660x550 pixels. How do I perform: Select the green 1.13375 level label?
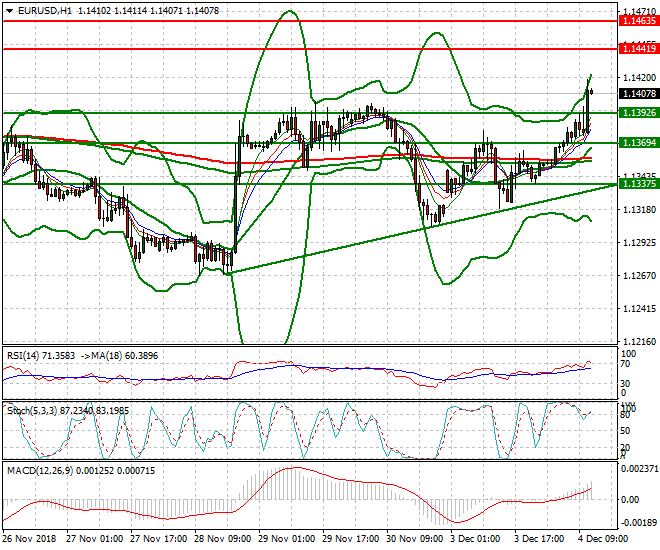(x=639, y=183)
